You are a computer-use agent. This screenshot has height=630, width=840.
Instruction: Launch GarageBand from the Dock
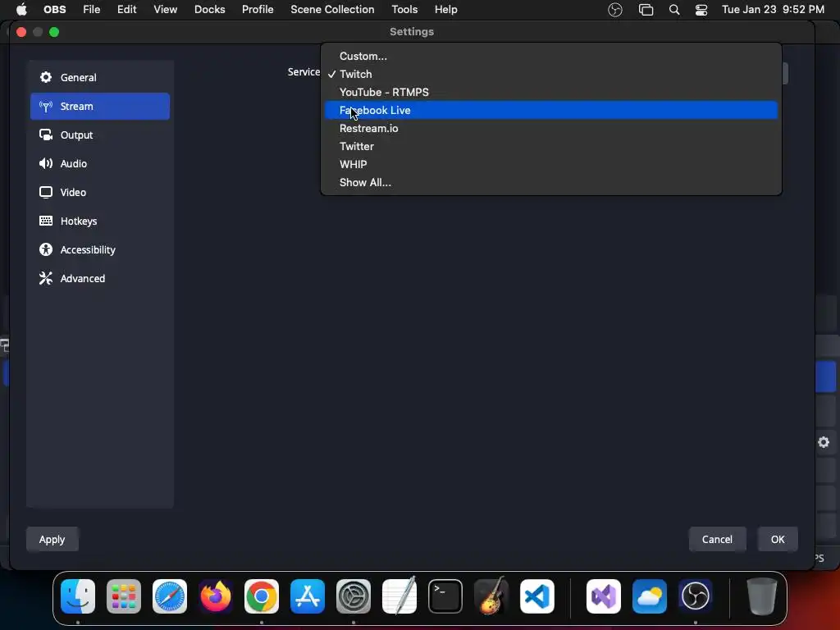[491, 596]
